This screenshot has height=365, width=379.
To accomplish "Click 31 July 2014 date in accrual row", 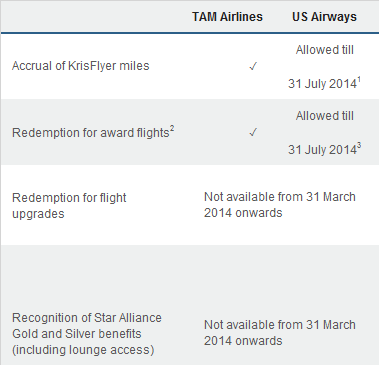I will [322, 84].
